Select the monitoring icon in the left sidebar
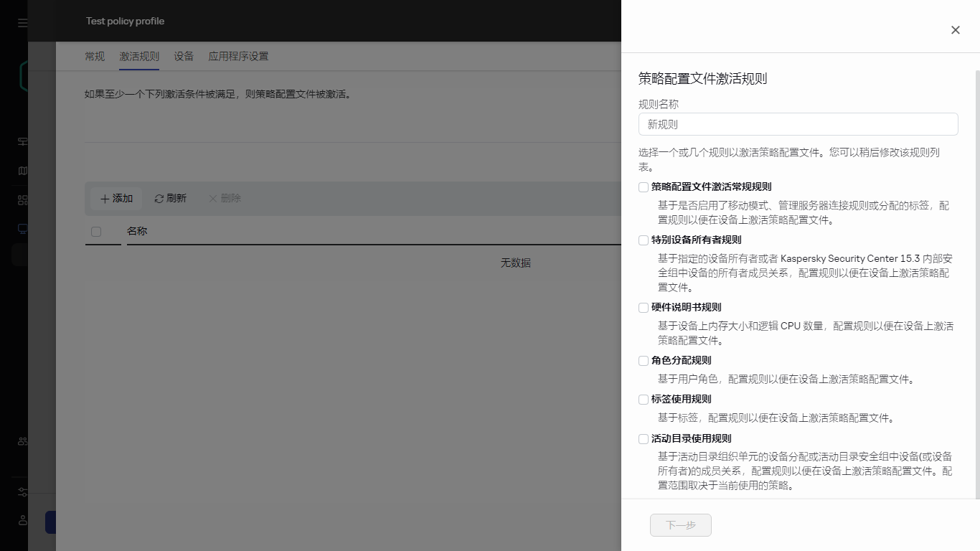The height and width of the screenshot is (551, 980). click(x=22, y=141)
